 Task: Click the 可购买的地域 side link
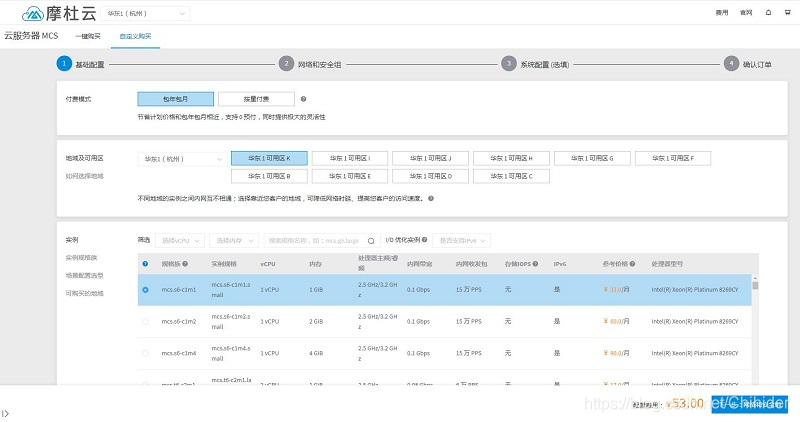pos(84,293)
